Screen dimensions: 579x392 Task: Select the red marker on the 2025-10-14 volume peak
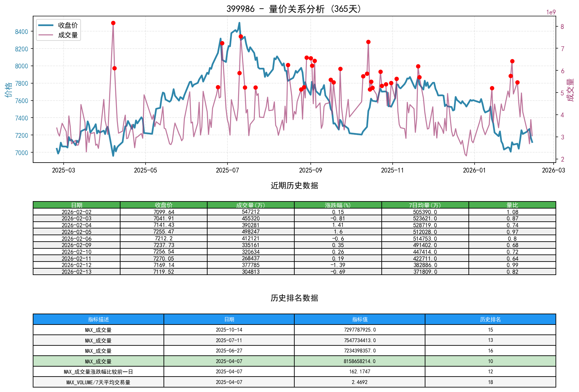coord(368,42)
